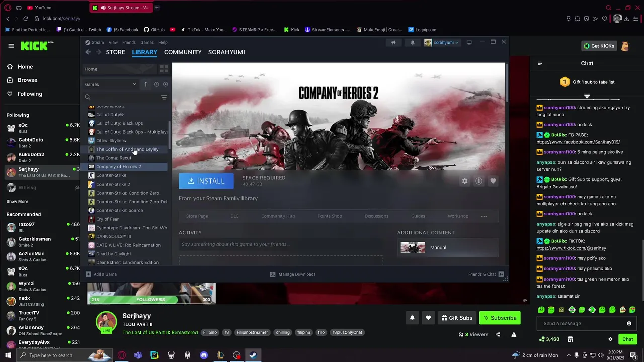Switch Steam to Big Picture mode icon
Image resolution: width=644 pixels, height=362 pixels.
coord(469,42)
